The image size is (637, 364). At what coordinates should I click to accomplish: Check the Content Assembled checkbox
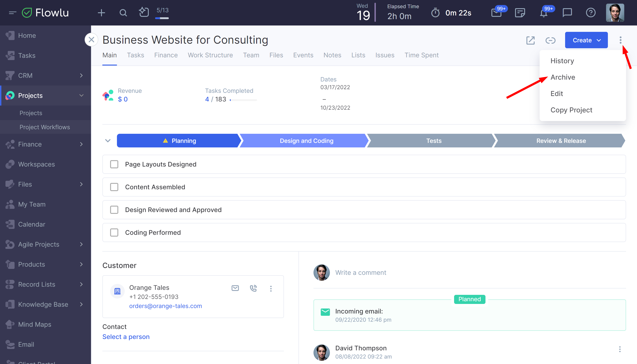click(x=114, y=187)
